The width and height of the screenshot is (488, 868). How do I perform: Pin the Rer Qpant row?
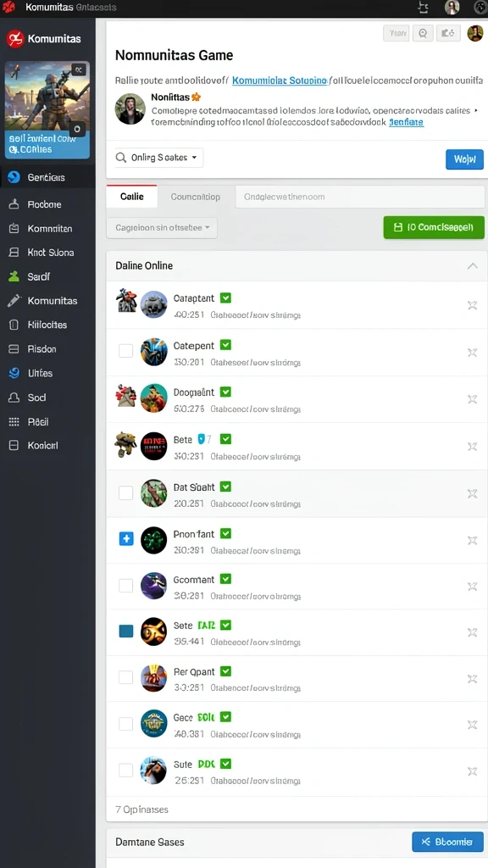point(472,678)
